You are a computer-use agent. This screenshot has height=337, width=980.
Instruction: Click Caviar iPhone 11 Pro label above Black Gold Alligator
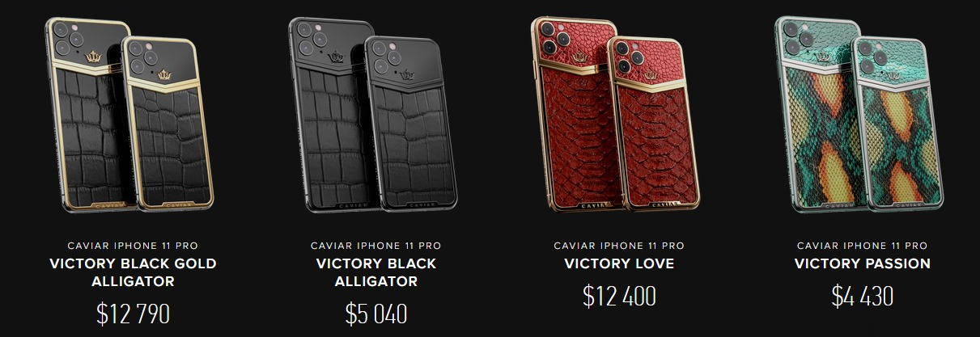click(133, 245)
